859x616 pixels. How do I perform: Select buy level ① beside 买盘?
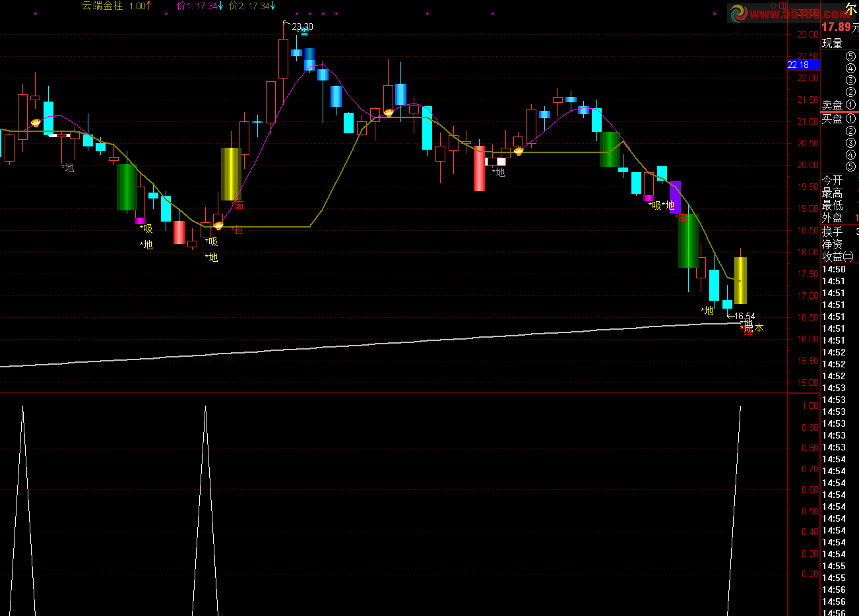pos(850,119)
